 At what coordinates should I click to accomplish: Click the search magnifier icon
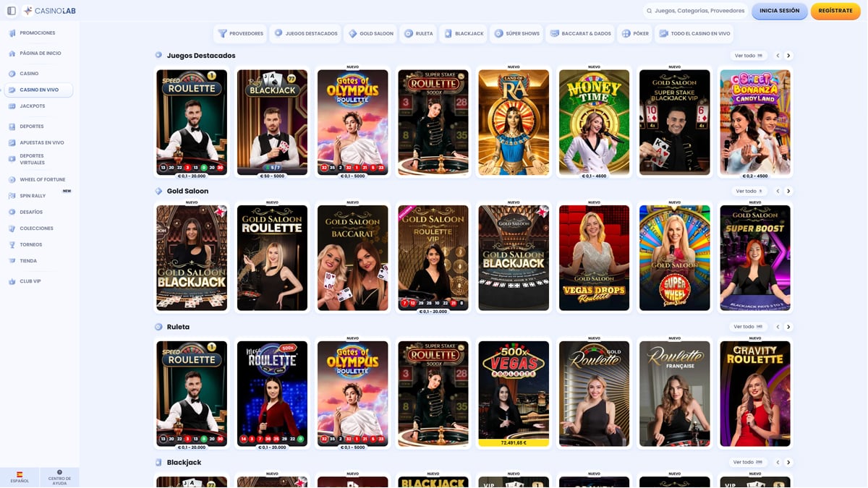click(650, 11)
